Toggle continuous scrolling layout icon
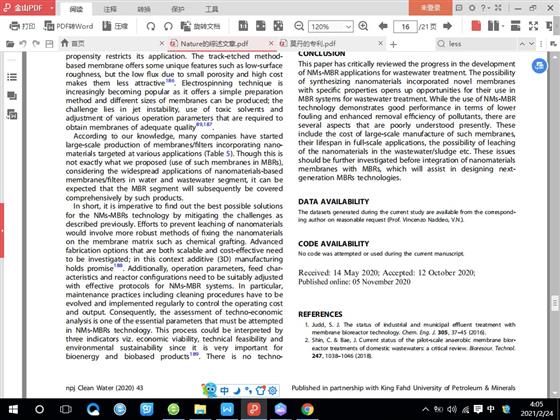560x420 pixels. [515, 26]
